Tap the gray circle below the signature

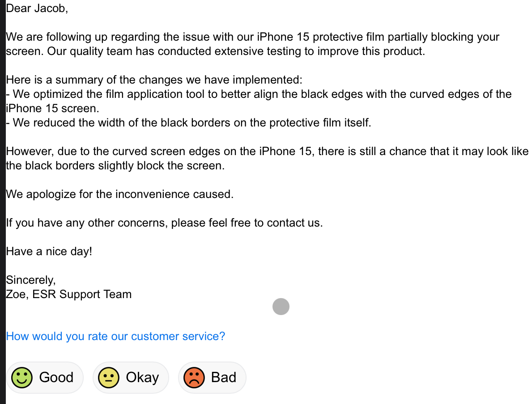pos(281,307)
